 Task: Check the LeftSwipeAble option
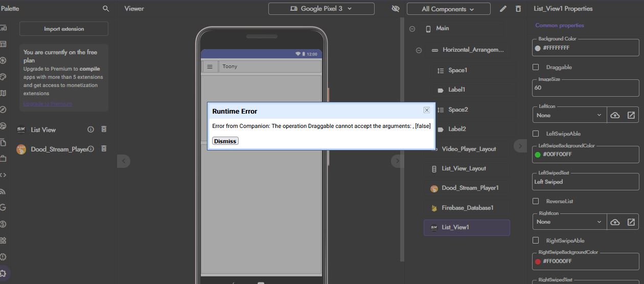point(536,134)
